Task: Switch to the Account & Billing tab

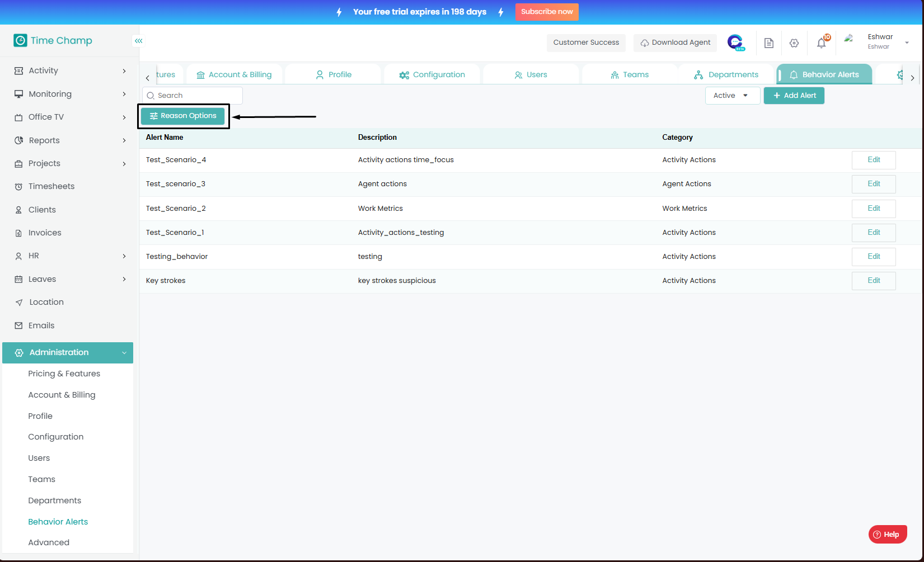Action: [x=234, y=74]
